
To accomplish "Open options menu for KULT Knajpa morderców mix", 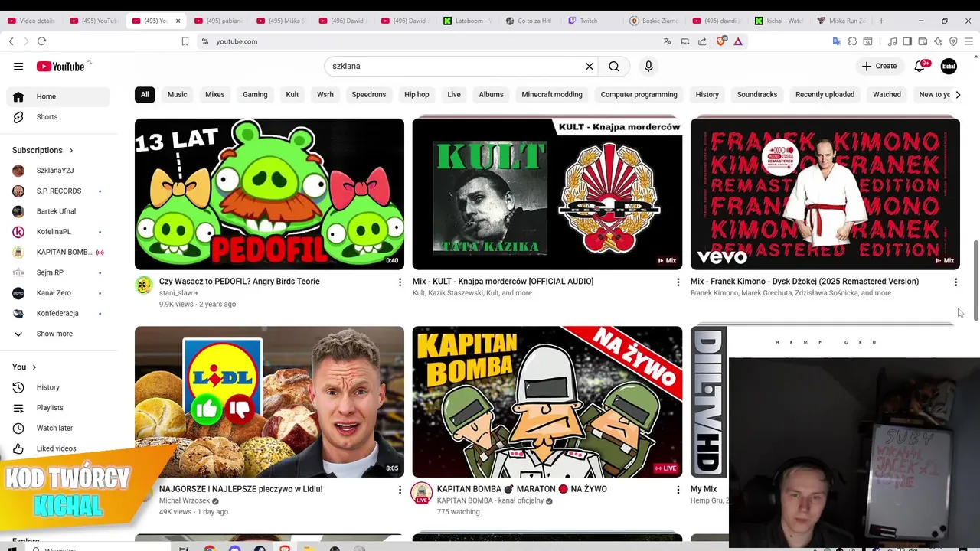I will pos(678,282).
